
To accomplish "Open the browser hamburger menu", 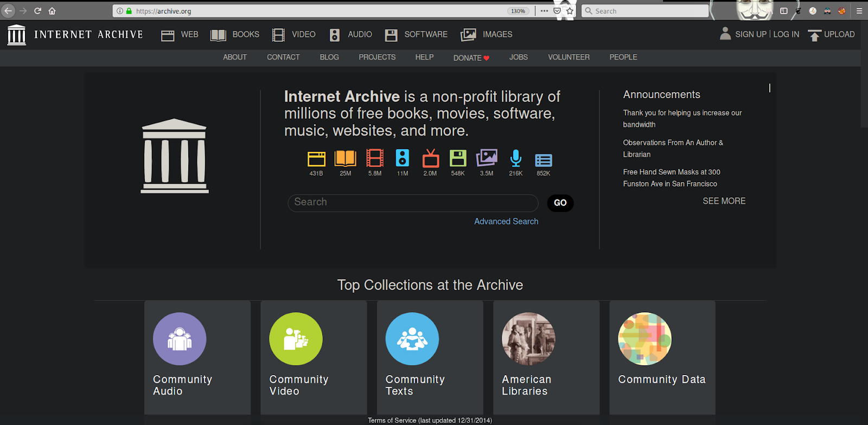I will tap(859, 11).
